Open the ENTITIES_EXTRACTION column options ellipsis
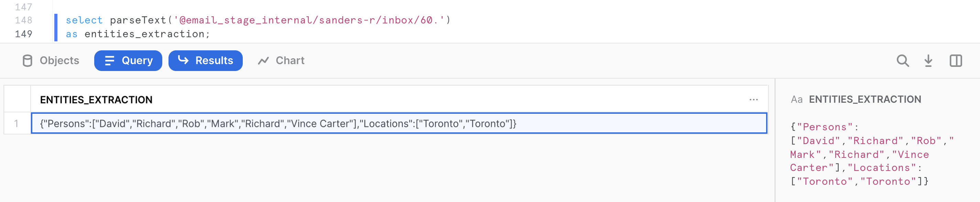This screenshot has width=980, height=202. coord(753,100)
